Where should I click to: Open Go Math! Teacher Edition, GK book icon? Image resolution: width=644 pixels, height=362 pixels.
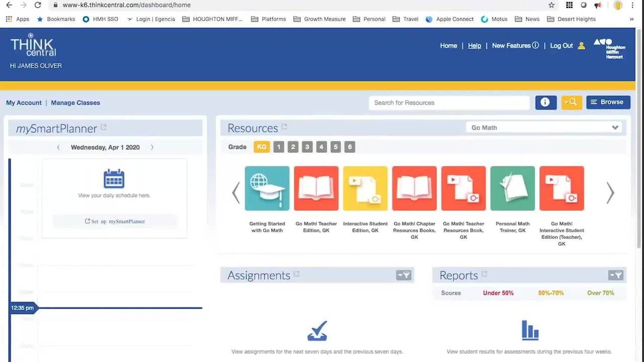[316, 189]
